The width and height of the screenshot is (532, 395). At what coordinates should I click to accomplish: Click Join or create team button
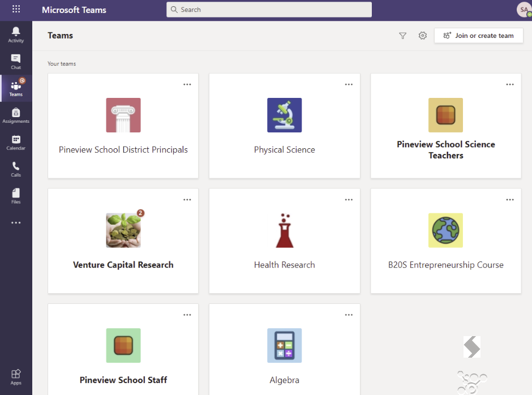pyautogui.click(x=478, y=36)
